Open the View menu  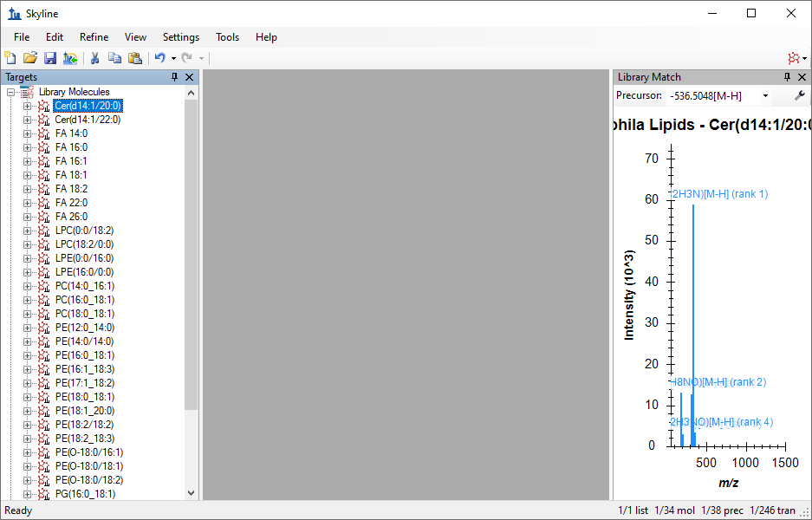136,37
